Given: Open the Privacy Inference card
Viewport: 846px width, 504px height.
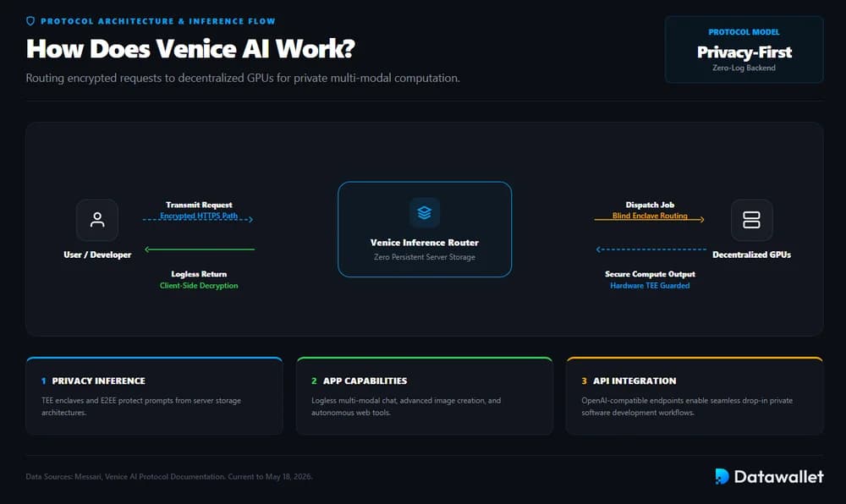Looking at the screenshot, I should [154, 396].
